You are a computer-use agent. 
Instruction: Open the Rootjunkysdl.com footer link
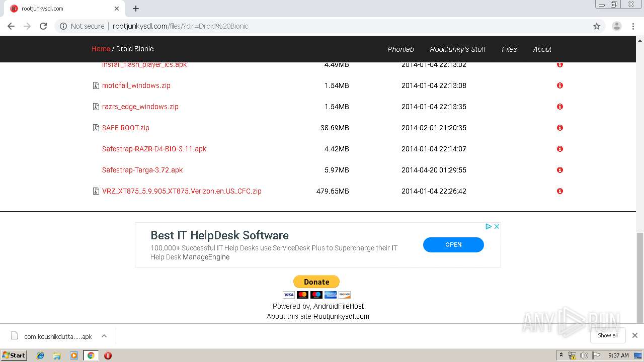coord(341,316)
